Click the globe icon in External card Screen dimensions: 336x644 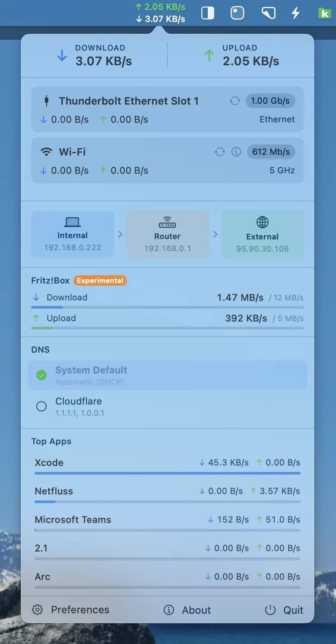coord(263,223)
